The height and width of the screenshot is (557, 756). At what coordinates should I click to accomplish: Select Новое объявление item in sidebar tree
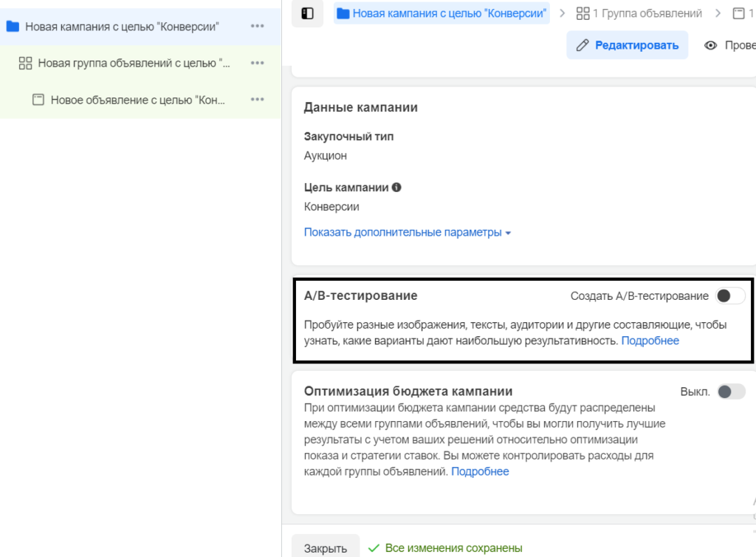[x=137, y=100]
